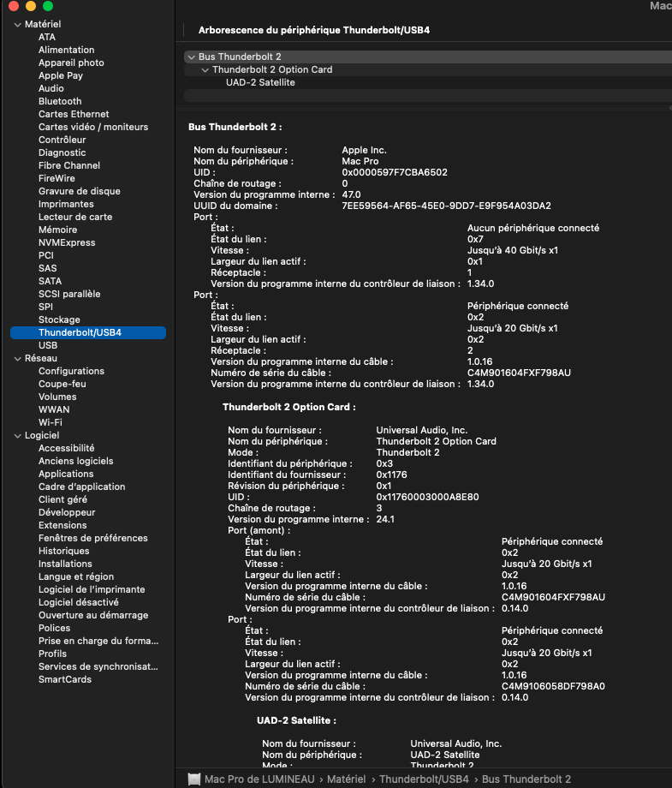The width and height of the screenshot is (672, 788).
Task: Open FireWire in the sidebar
Action: (x=56, y=178)
